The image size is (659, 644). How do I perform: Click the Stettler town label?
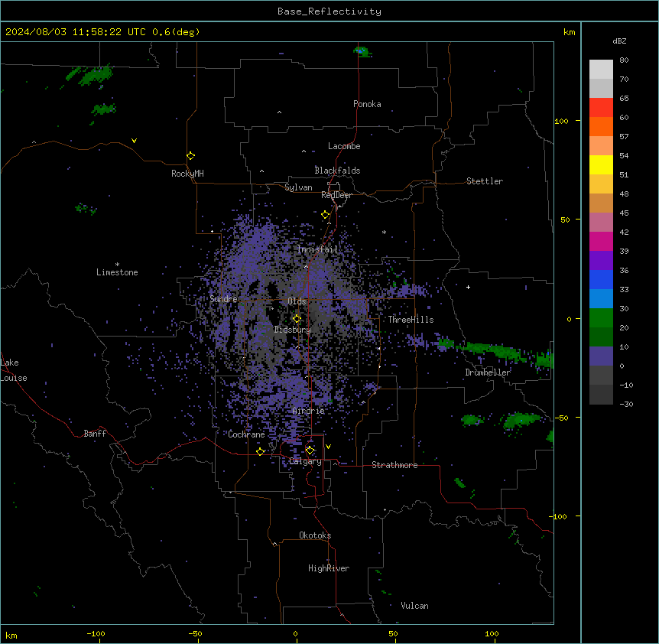pos(484,181)
